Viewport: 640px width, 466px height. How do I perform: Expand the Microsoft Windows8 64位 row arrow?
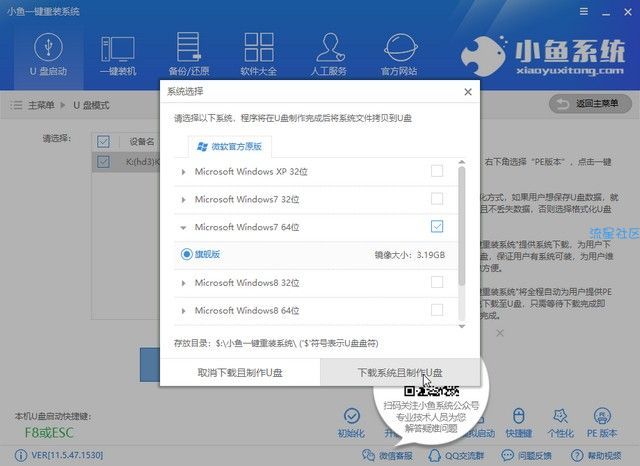(183, 311)
